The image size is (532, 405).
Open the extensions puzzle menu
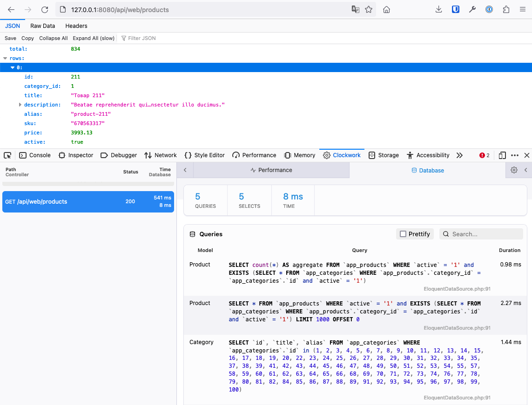click(x=506, y=9)
